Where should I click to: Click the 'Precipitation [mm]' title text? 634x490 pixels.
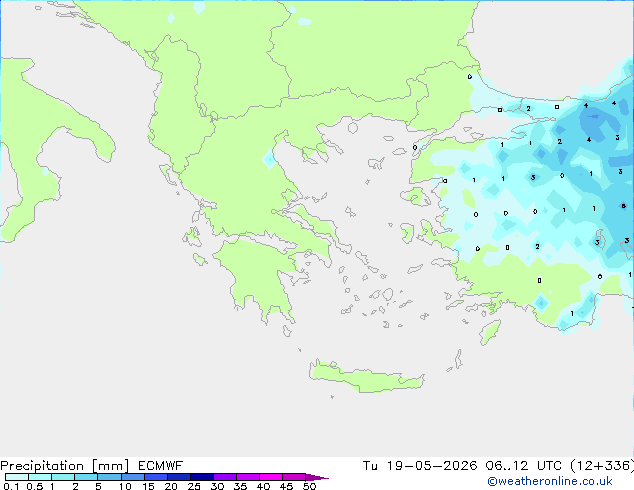65,466
